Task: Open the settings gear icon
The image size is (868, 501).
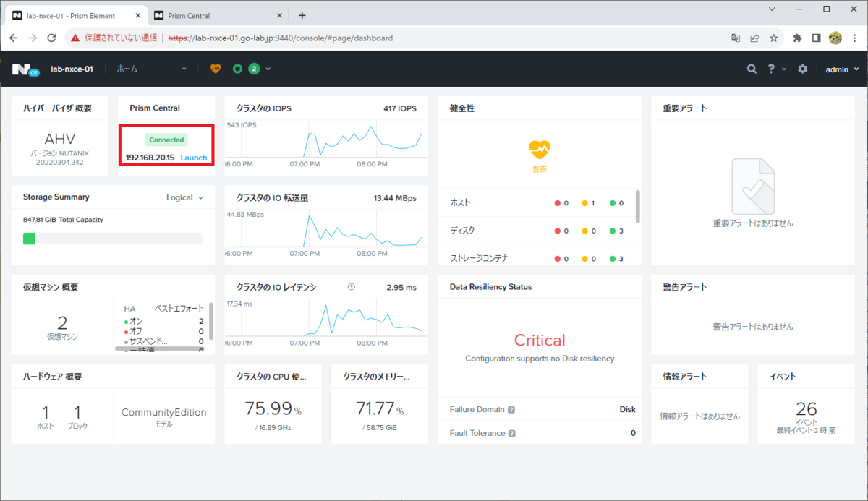Action: coord(803,69)
